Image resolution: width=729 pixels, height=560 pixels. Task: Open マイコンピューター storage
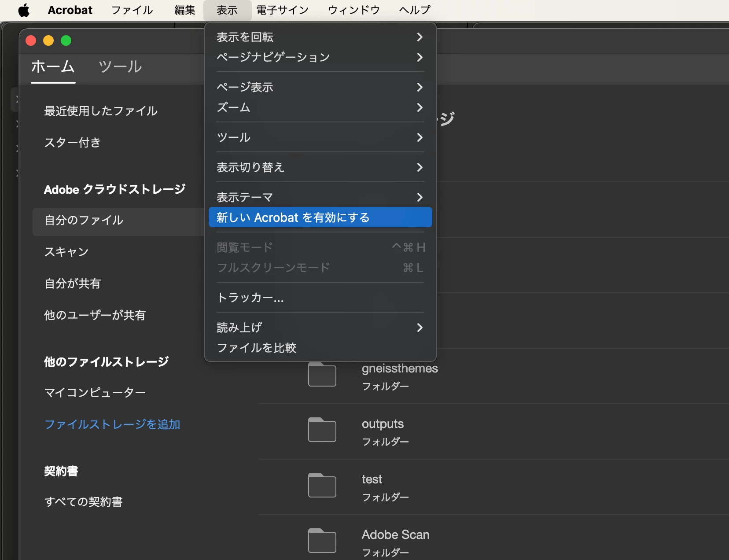tap(95, 393)
